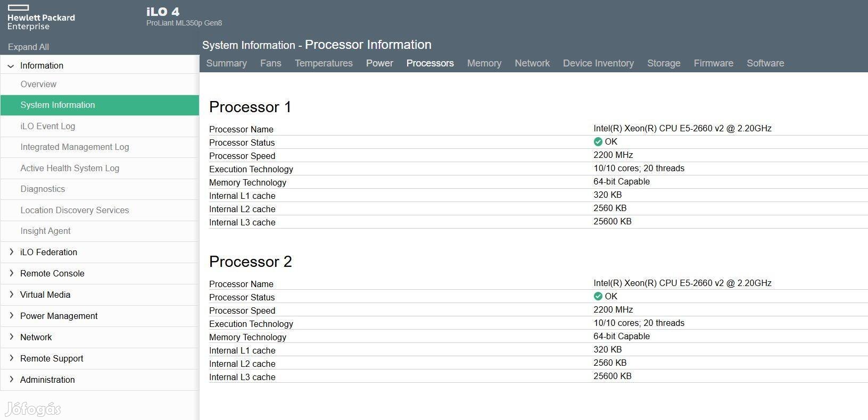
Task: Open the Firmware tab
Action: tap(713, 63)
